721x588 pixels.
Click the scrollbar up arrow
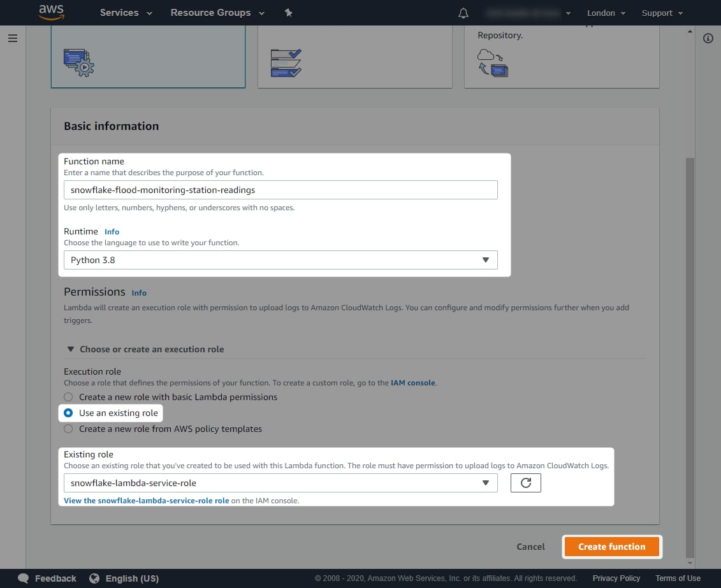pos(690,31)
